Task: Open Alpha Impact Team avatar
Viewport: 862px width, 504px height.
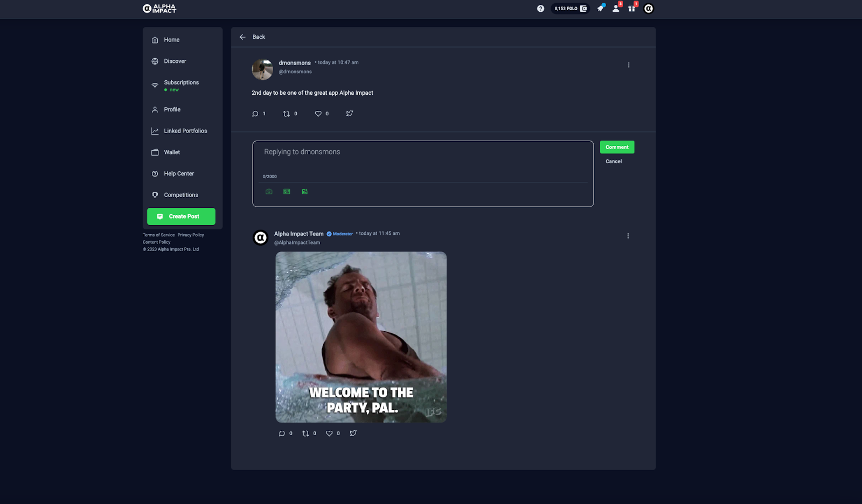Action: [261, 237]
